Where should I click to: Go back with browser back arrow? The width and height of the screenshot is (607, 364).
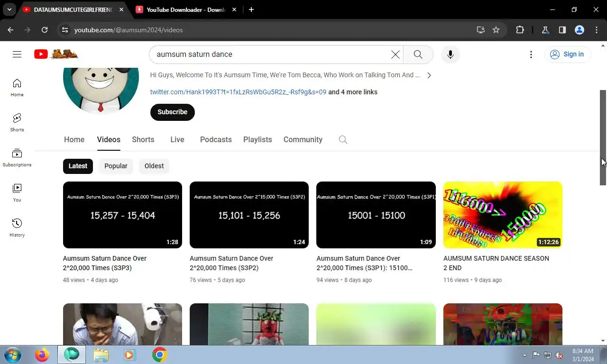[x=10, y=30]
